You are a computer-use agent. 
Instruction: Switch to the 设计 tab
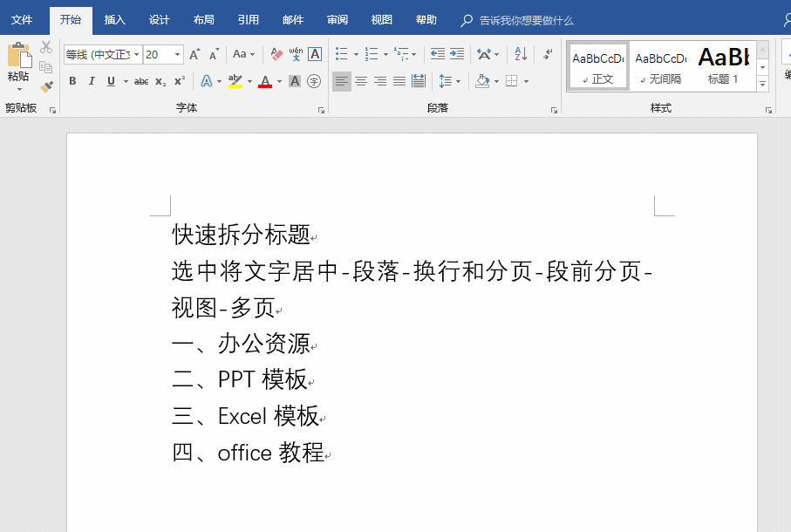(x=159, y=20)
